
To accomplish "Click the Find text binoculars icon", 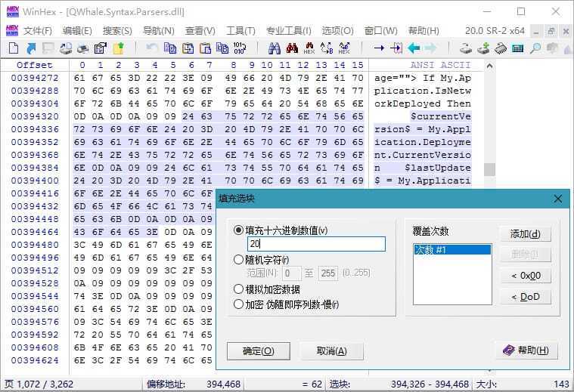I will coord(275,48).
